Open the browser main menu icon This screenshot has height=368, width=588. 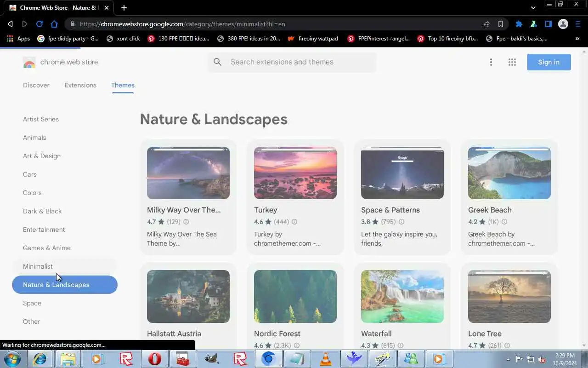578,24
